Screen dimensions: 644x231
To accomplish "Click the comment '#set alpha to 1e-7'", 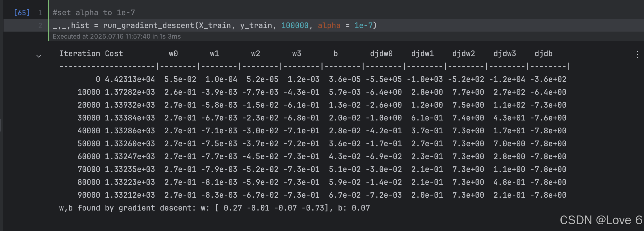I will pyautogui.click(x=94, y=13).
